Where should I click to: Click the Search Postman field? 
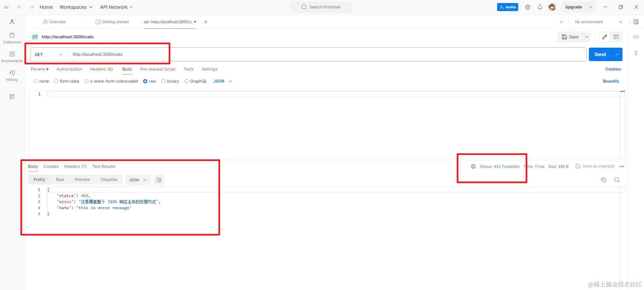click(321, 7)
